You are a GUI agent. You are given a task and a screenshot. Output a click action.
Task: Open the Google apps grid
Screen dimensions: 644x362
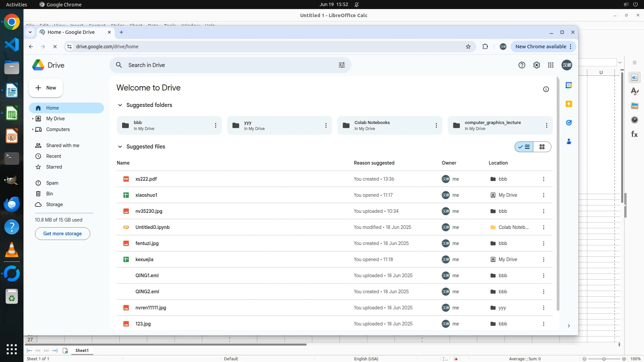(x=551, y=65)
